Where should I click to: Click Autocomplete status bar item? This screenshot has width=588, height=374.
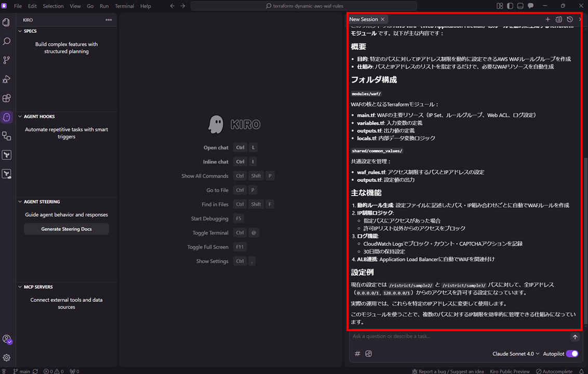(x=554, y=371)
